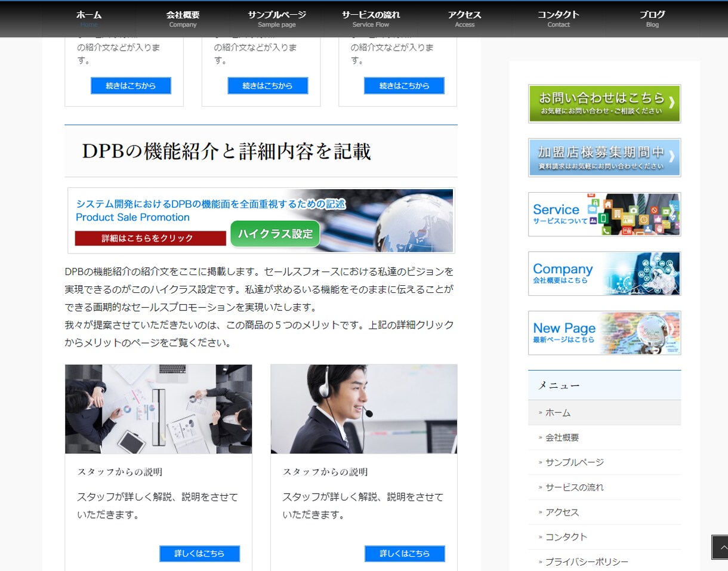Click the Product Sale Promotion text

click(132, 217)
